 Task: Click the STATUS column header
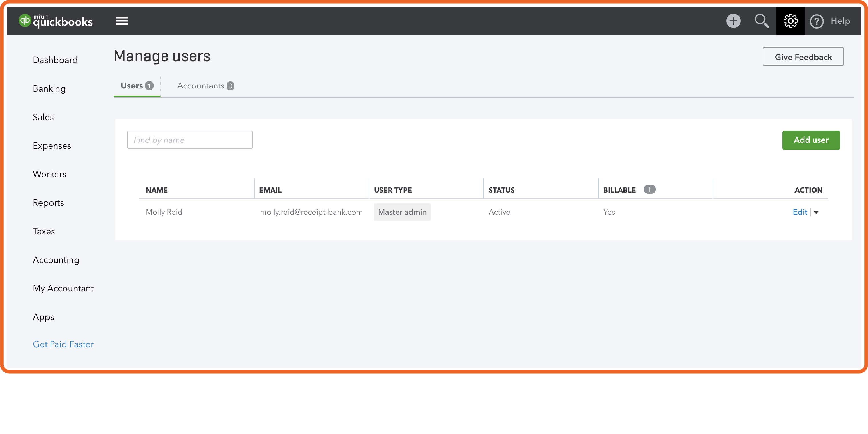502,190
